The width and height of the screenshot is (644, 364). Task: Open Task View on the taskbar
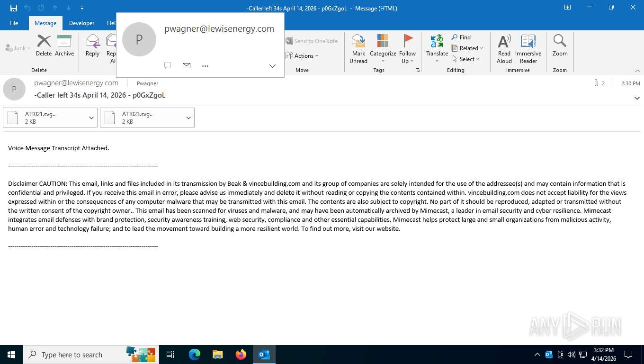tap(170, 355)
